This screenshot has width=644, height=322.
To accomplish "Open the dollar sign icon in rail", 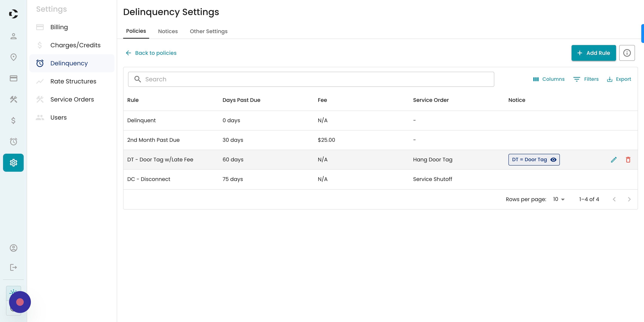I will click(x=14, y=121).
